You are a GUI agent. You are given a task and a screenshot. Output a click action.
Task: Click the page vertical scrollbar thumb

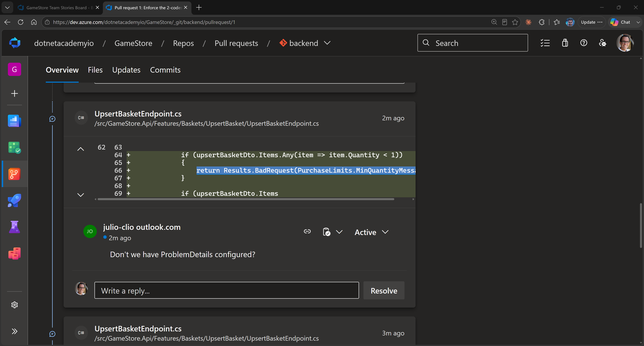tap(640, 225)
